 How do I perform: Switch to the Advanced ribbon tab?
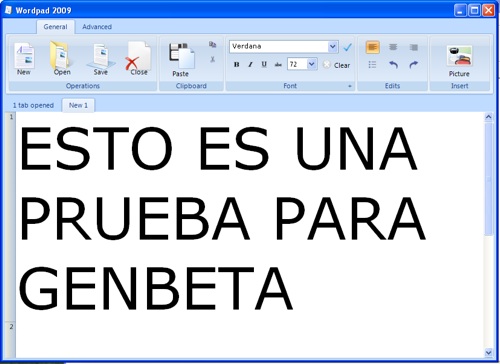(97, 27)
